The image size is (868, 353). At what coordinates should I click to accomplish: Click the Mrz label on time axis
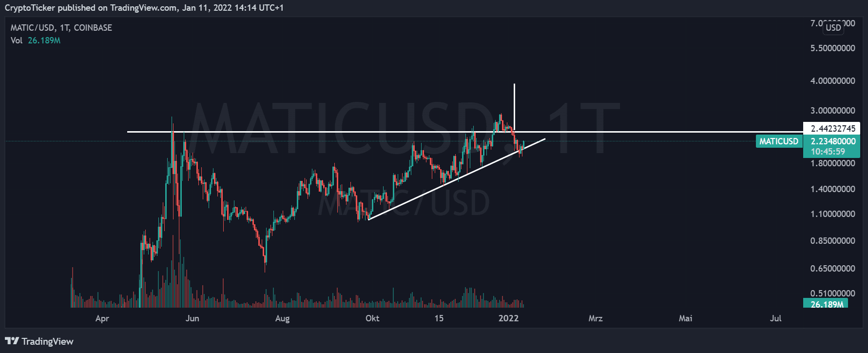tap(596, 318)
